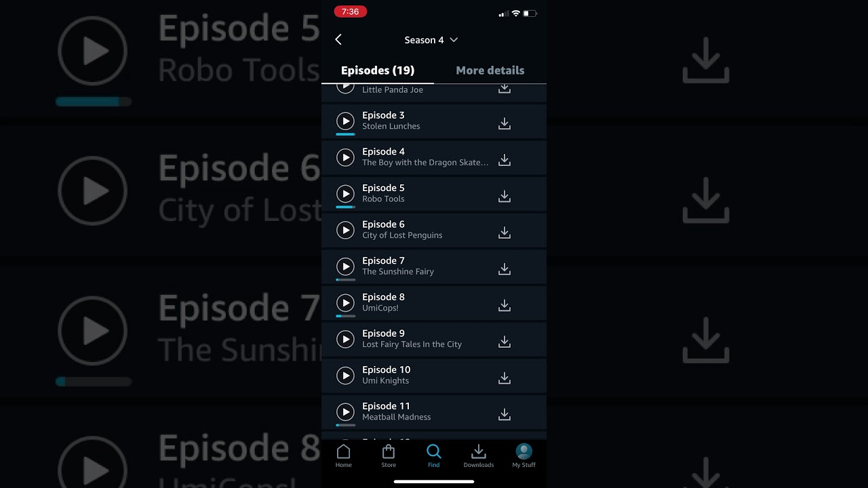Open Downloads in the bottom navigation
Image resolution: width=868 pixels, height=488 pixels.
(479, 456)
